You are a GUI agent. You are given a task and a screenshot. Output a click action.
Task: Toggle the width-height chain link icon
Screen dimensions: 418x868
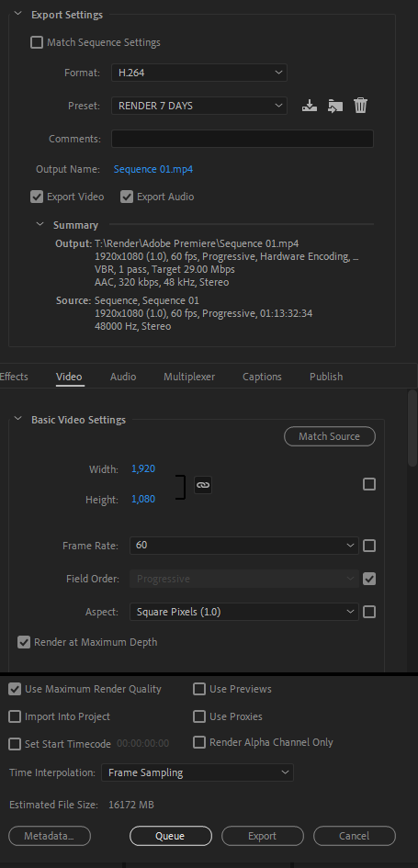[203, 484]
